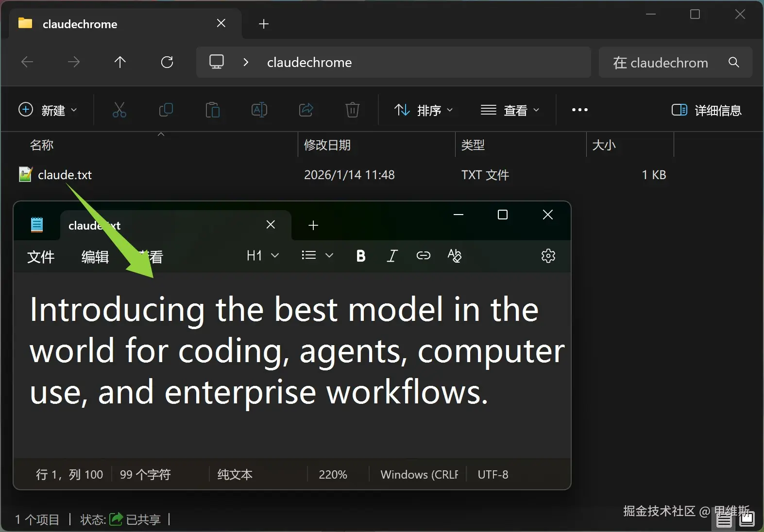Click the Notepad app icon
The image size is (764, 532).
(x=37, y=225)
